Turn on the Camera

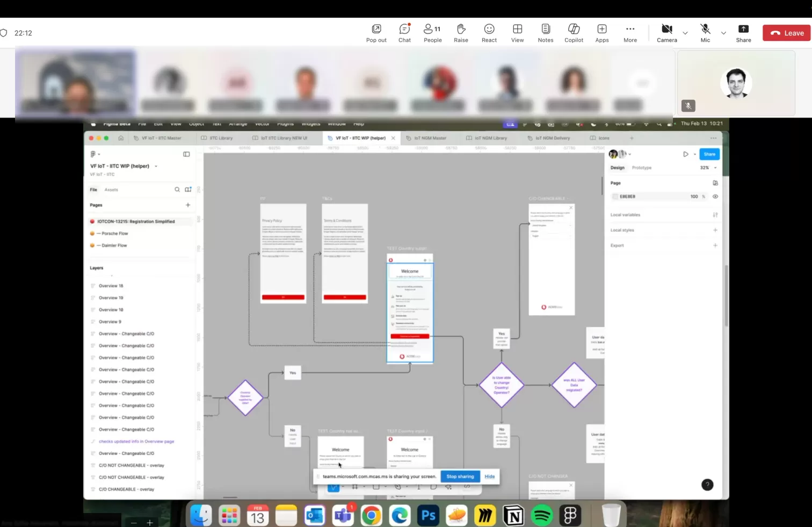666,33
